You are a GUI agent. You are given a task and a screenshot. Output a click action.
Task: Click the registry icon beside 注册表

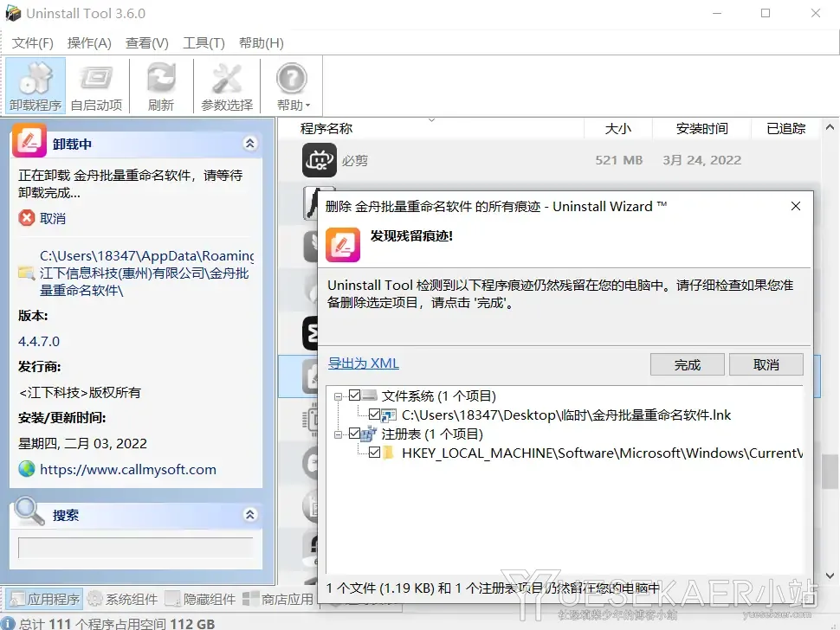pos(369,434)
